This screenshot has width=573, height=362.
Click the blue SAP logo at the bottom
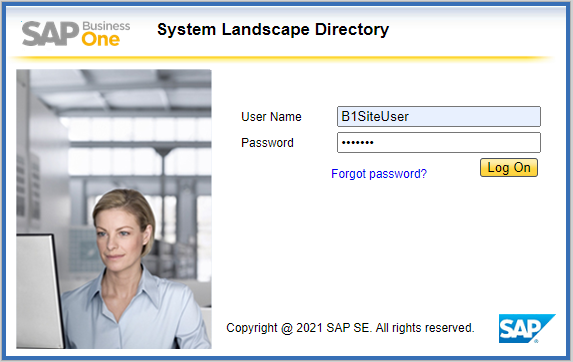coord(527,328)
